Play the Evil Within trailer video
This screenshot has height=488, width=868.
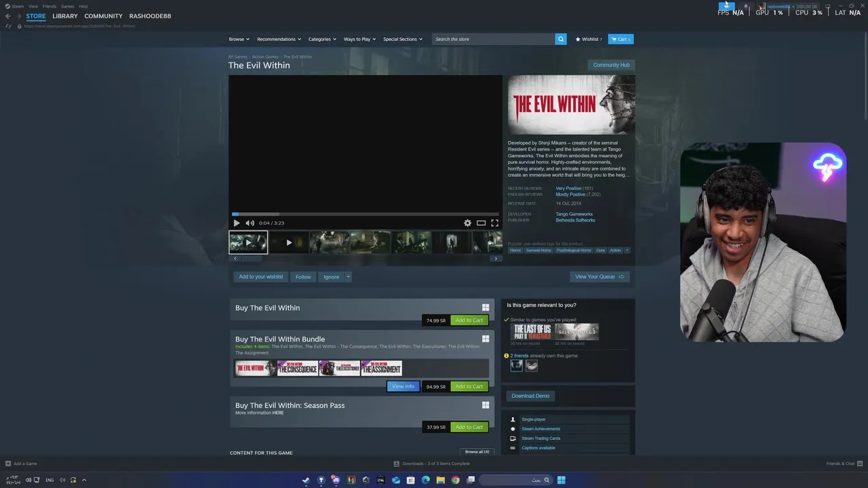coord(236,223)
